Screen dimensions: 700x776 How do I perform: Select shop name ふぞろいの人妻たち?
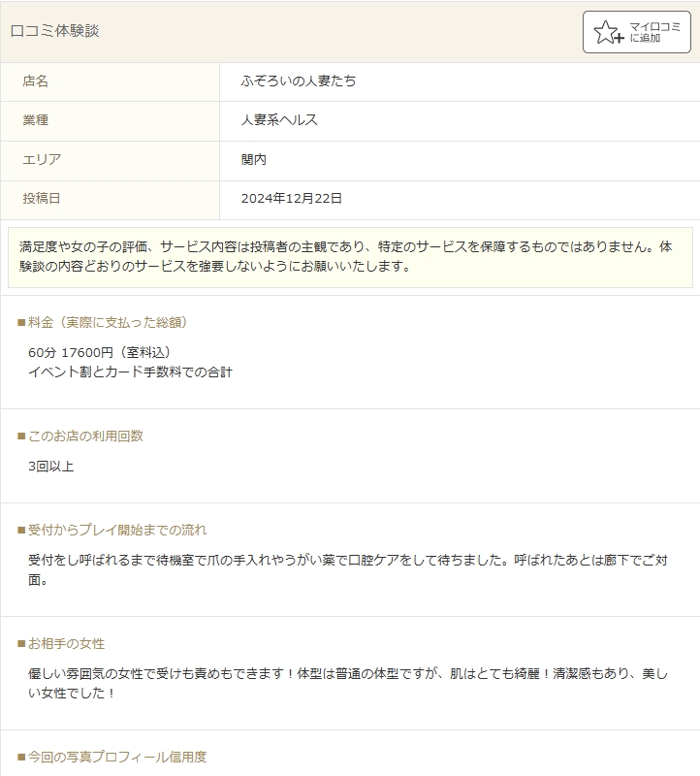click(299, 81)
